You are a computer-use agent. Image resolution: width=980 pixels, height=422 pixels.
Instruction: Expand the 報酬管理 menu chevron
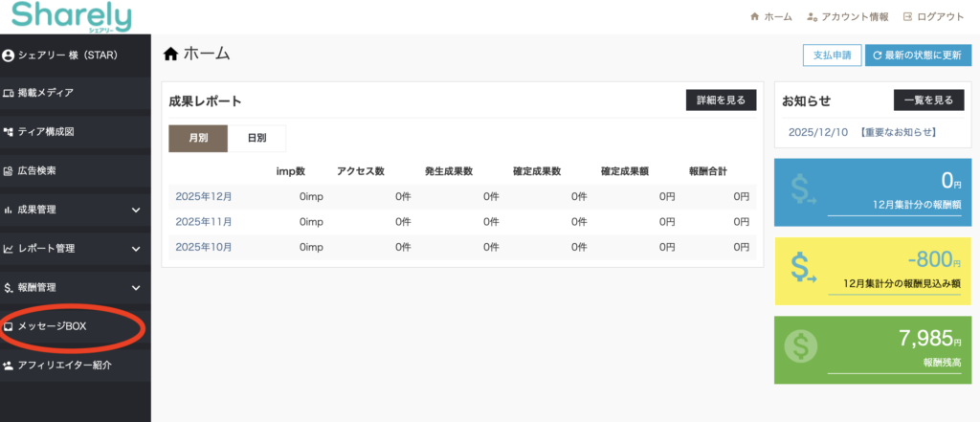[136, 287]
